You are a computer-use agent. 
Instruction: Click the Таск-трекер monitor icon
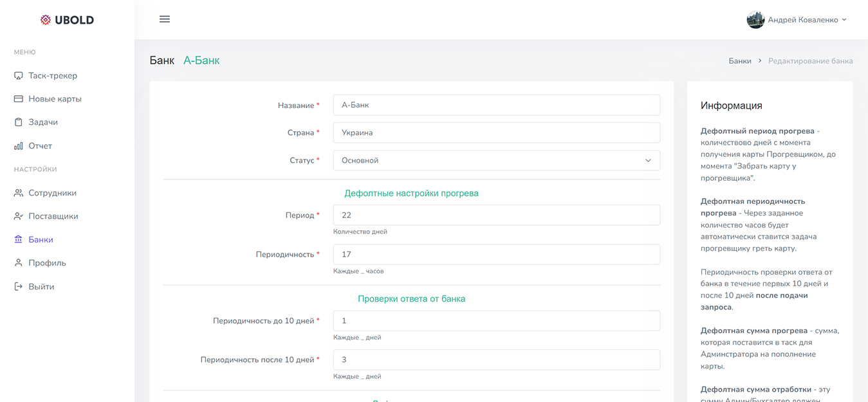click(x=19, y=76)
